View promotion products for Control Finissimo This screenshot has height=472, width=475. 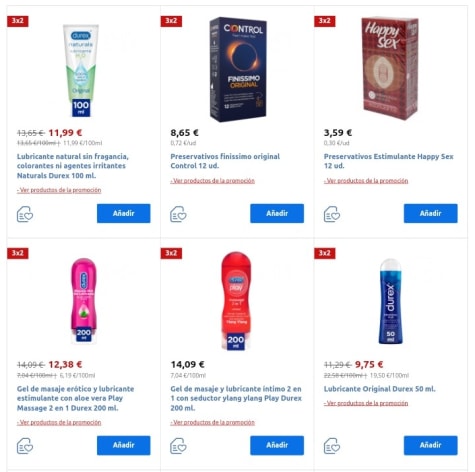tap(212, 181)
